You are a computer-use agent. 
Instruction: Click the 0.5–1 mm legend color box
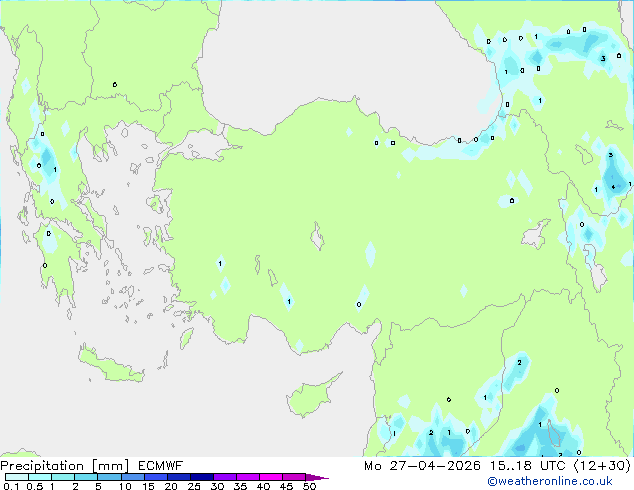(40, 477)
